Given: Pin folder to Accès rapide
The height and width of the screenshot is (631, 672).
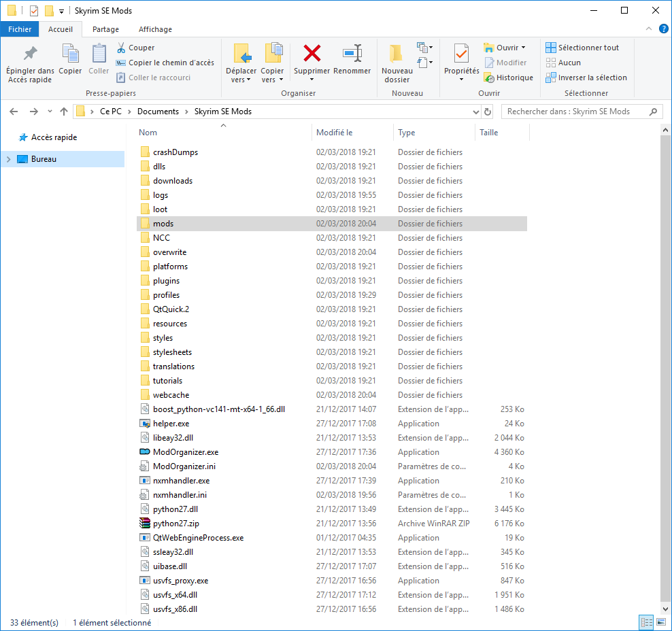Looking at the screenshot, I should click(30, 63).
